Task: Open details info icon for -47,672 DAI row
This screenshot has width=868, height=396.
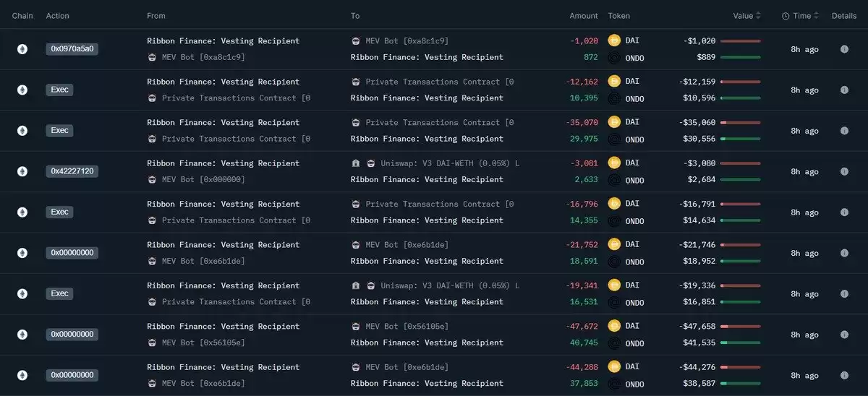Action: (844, 335)
